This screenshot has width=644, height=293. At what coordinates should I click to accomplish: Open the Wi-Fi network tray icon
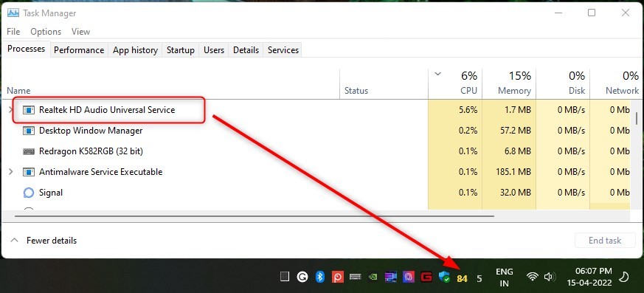pyautogui.click(x=533, y=277)
